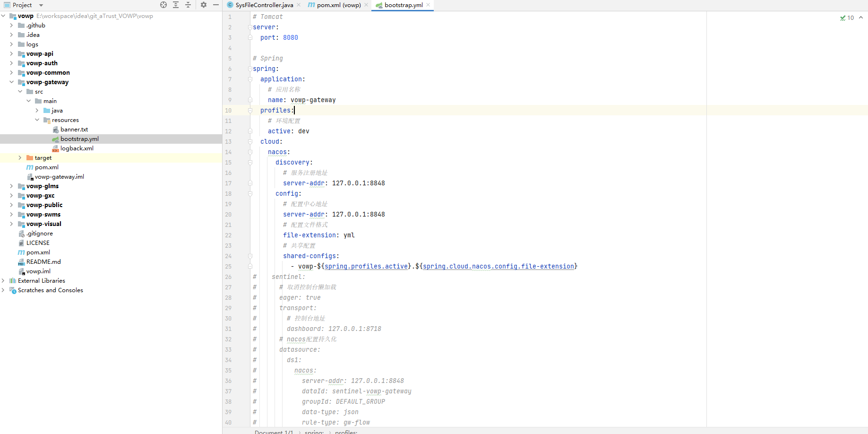Image resolution: width=868 pixels, height=434 pixels.
Task: Hide the Project tool window
Action: point(216,5)
